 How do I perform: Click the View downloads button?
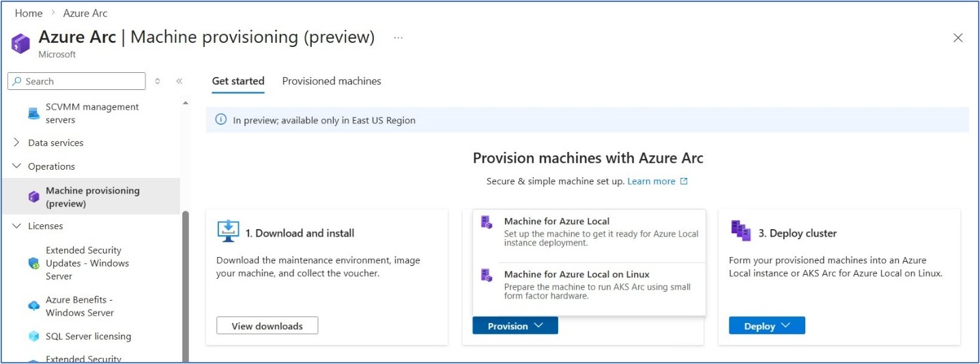267,326
